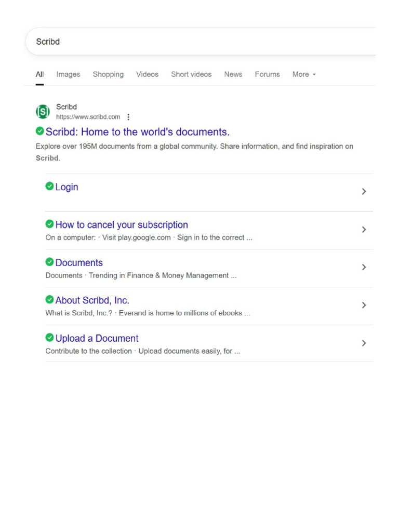Click the 'Everand is home to millions' snippet
Screen dimensions: 399x532
180,313
